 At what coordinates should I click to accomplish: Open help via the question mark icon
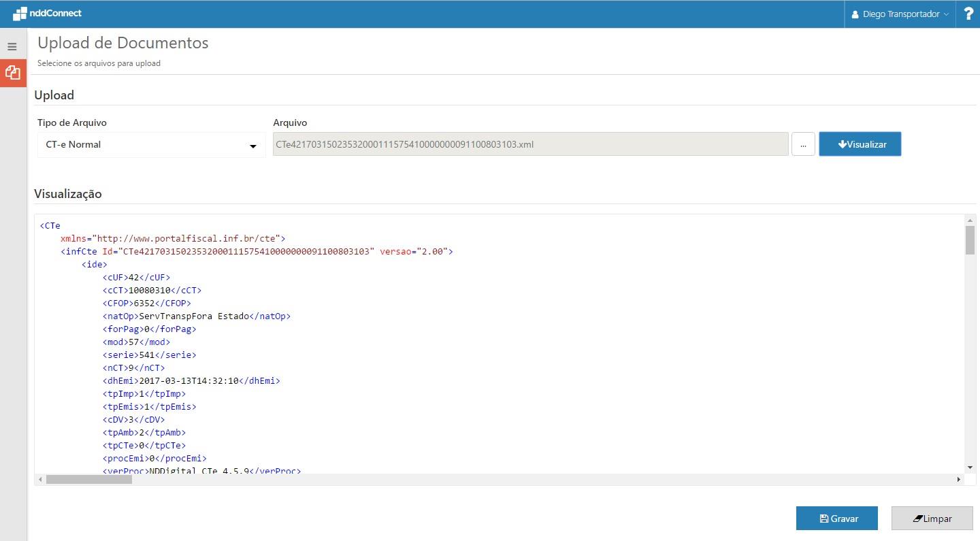click(968, 14)
